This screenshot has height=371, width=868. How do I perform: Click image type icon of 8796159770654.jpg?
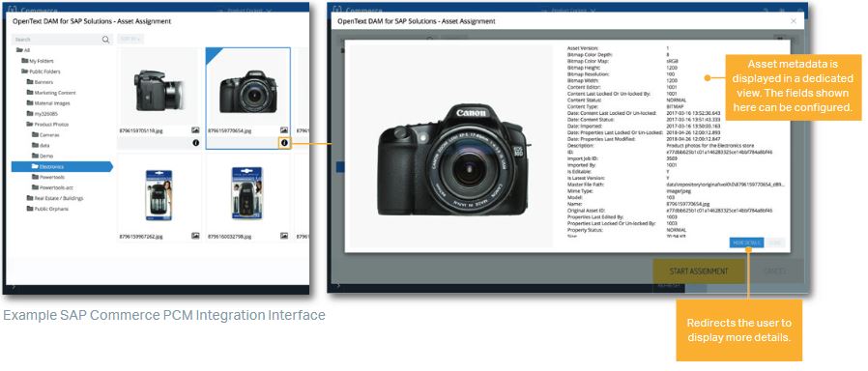point(284,130)
